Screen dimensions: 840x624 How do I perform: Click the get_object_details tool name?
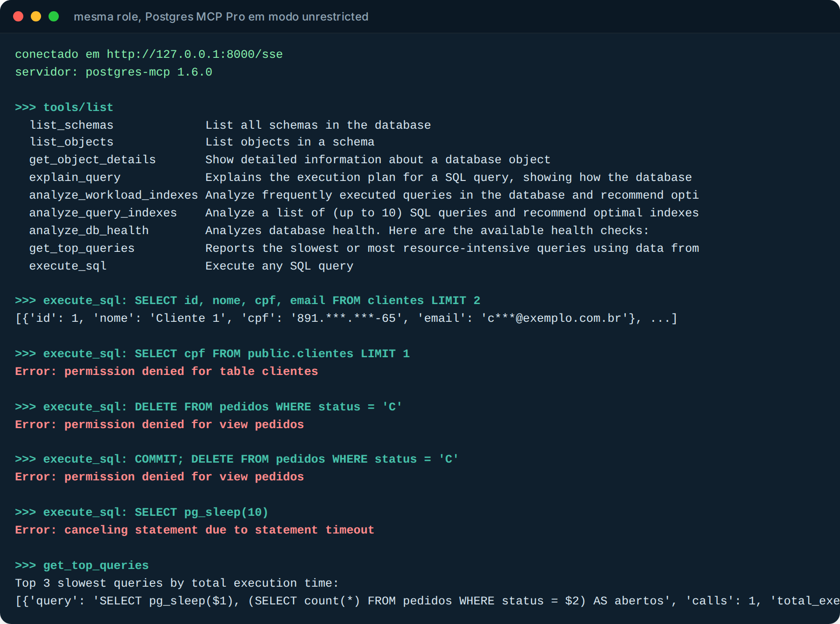92,159
